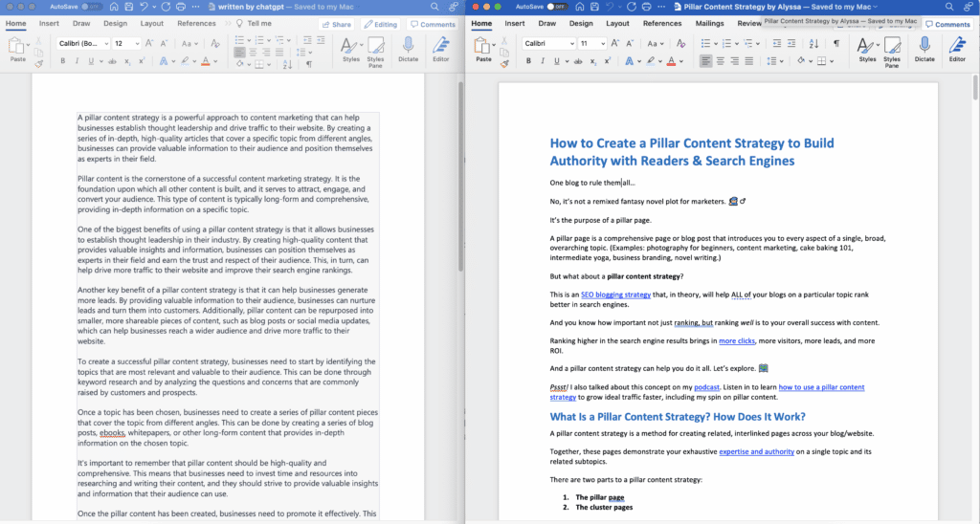Screen dimensions: 980x524
Task: Click the Share button
Action: point(337,24)
